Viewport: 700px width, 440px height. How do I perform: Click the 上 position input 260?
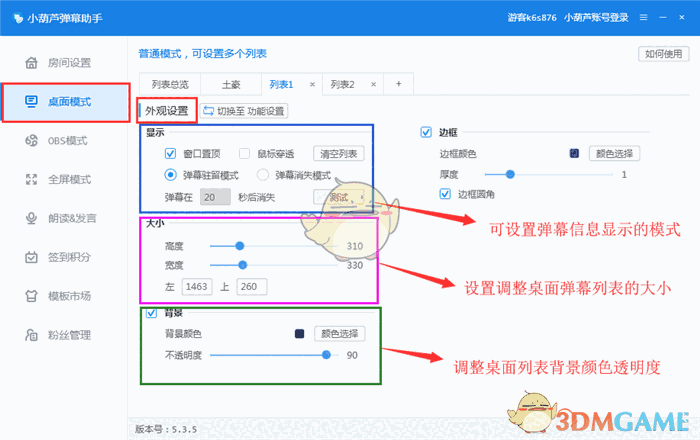tap(252, 286)
